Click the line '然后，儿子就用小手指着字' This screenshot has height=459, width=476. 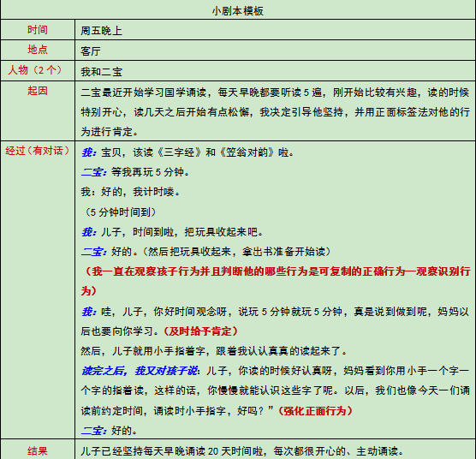coord(214,351)
